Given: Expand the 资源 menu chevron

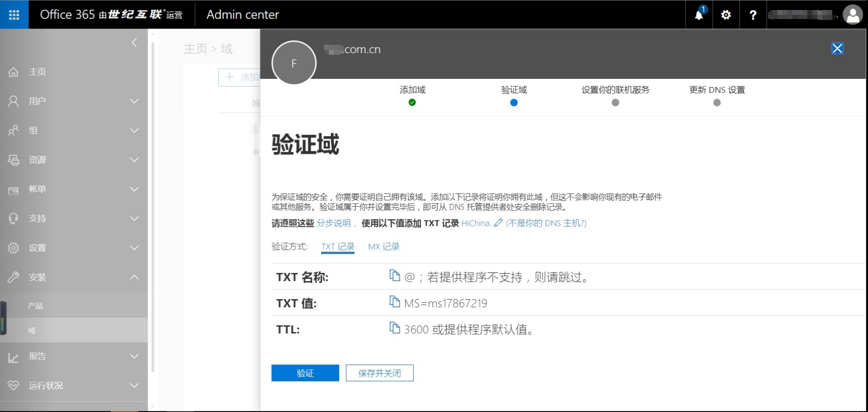Looking at the screenshot, I should (x=134, y=160).
